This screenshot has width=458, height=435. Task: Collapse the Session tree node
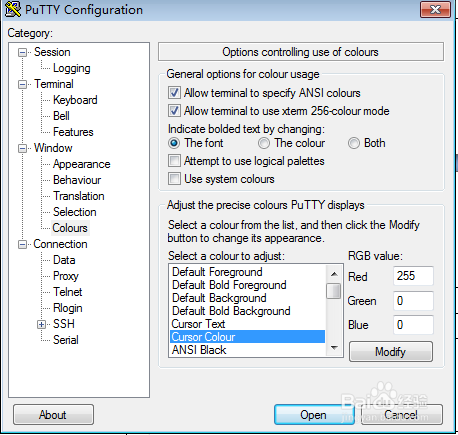tap(22, 53)
